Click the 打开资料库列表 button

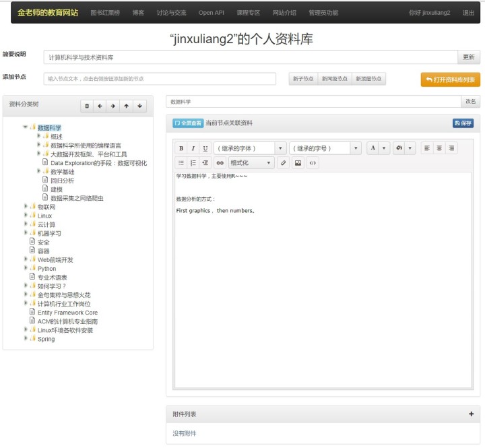coord(450,79)
